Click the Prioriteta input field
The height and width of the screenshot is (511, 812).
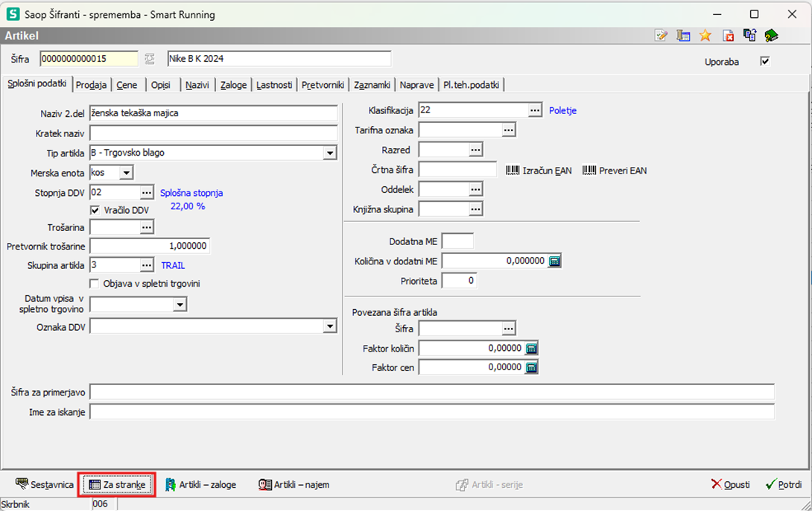(x=460, y=281)
